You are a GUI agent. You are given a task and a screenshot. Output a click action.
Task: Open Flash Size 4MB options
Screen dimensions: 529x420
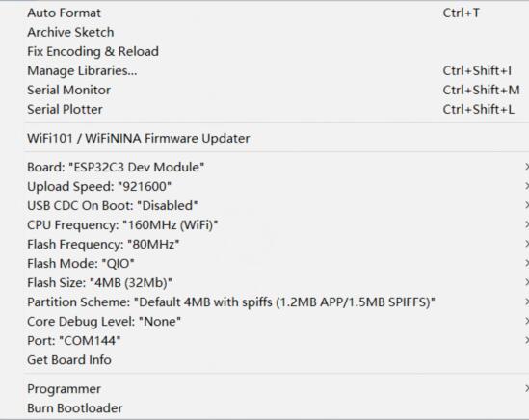point(276,282)
